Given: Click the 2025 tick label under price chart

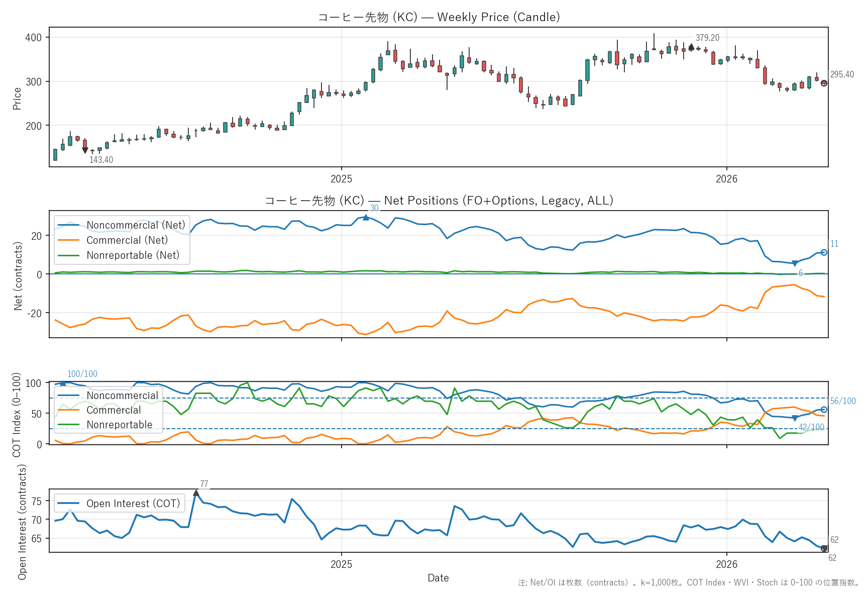Looking at the screenshot, I should 341,179.
